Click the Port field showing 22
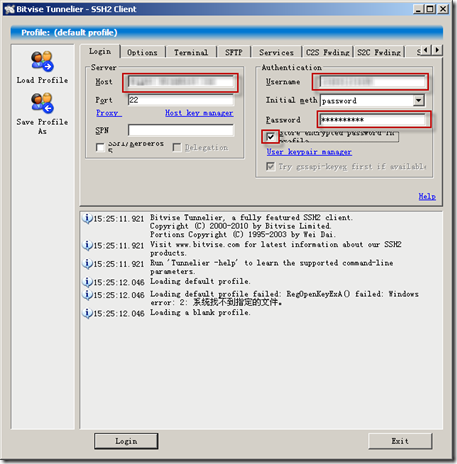The height and width of the screenshot is (464, 457). click(181, 100)
